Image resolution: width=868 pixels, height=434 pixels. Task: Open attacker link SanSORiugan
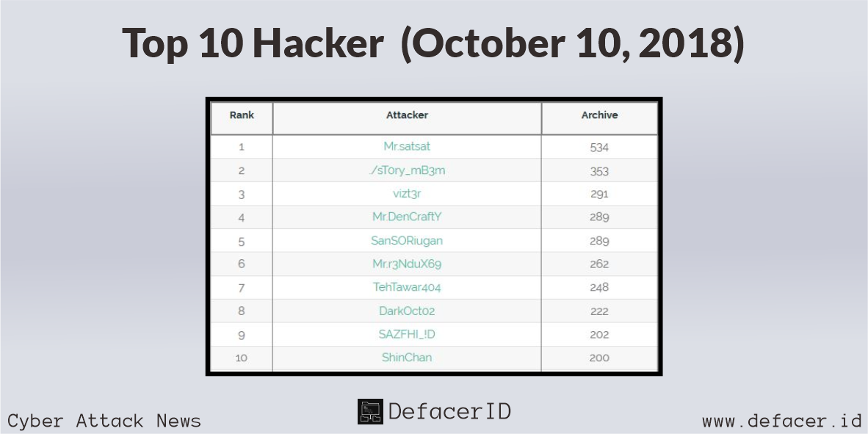click(407, 241)
